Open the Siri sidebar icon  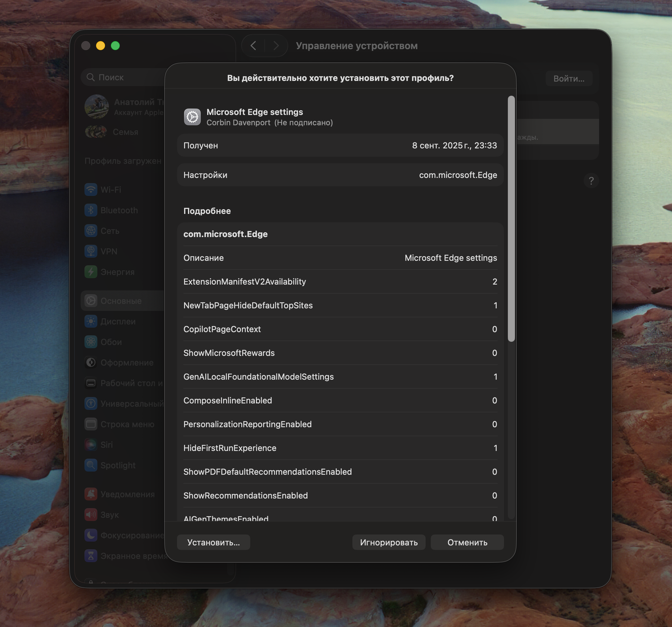tap(91, 445)
